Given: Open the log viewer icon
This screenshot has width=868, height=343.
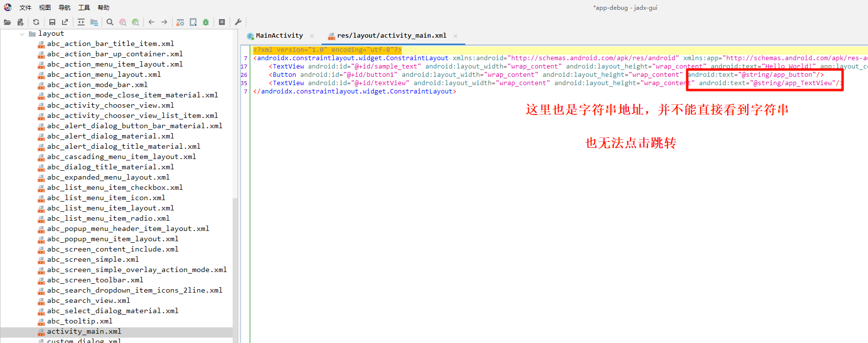Looking at the screenshot, I should [222, 22].
